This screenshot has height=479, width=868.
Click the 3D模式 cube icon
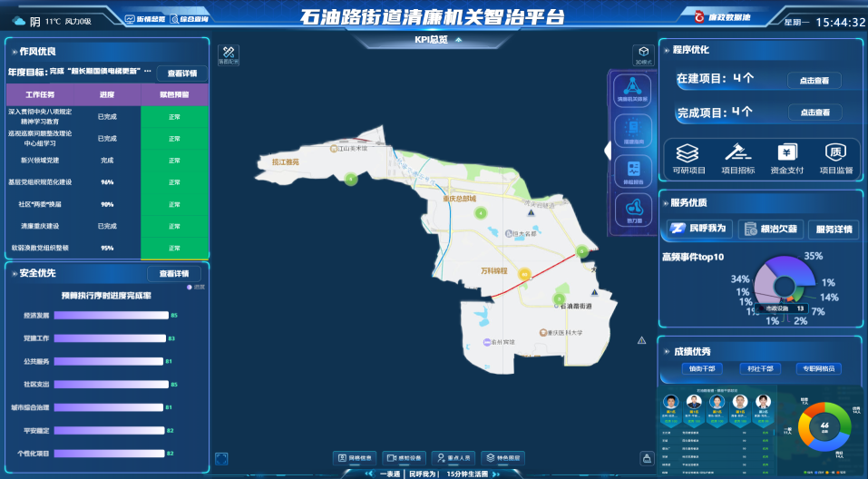click(x=642, y=54)
